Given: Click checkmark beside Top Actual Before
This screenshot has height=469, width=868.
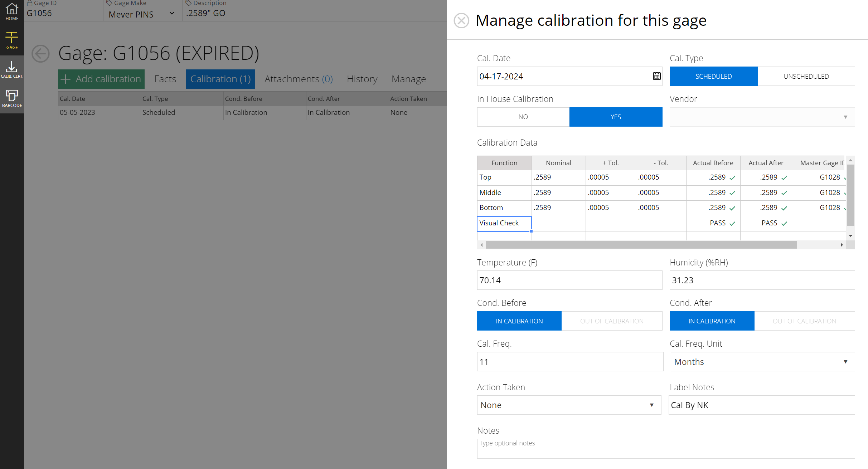Looking at the screenshot, I should point(732,178).
